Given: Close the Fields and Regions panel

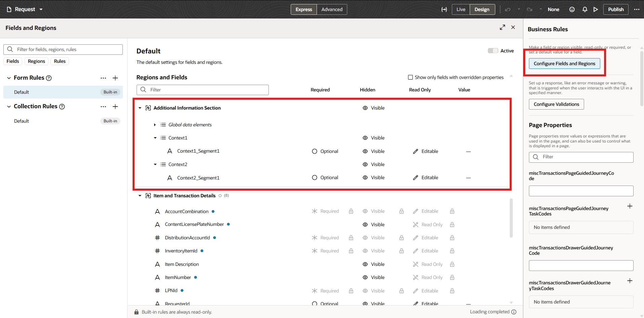Looking at the screenshot, I should (x=513, y=27).
